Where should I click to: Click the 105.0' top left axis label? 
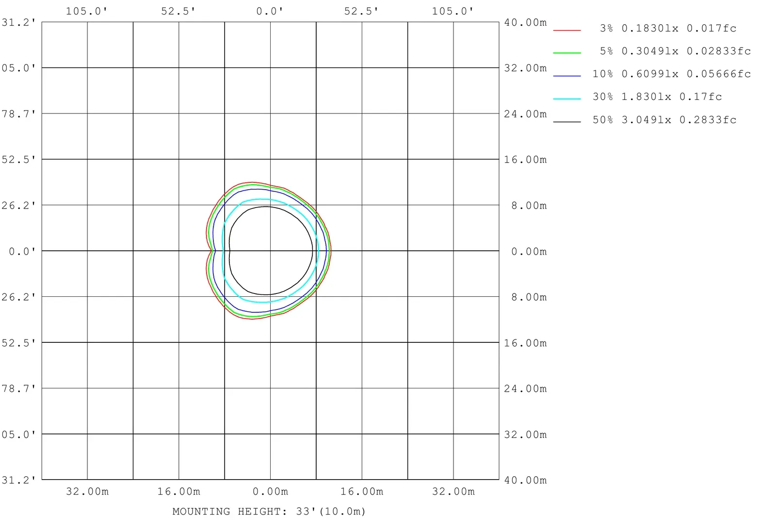click(x=86, y=11)
